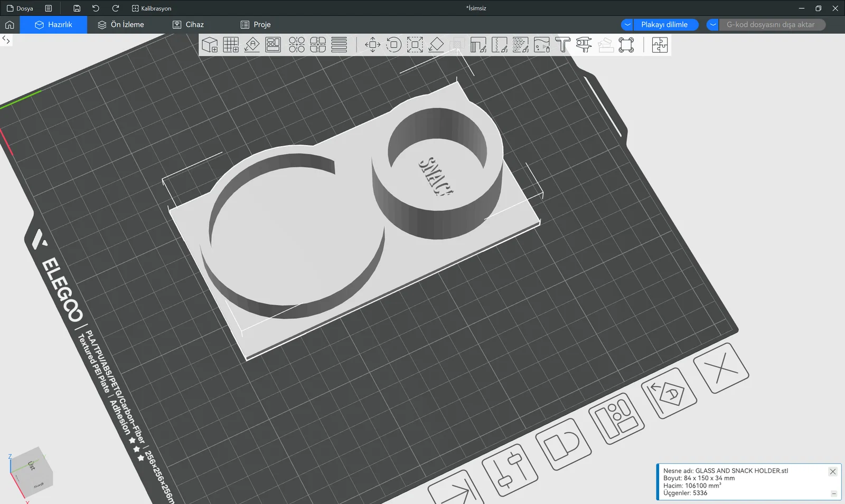This screenshot has width=845, height=504.
Task: Open the Cihaz device tab
Action: pos(188,25)
